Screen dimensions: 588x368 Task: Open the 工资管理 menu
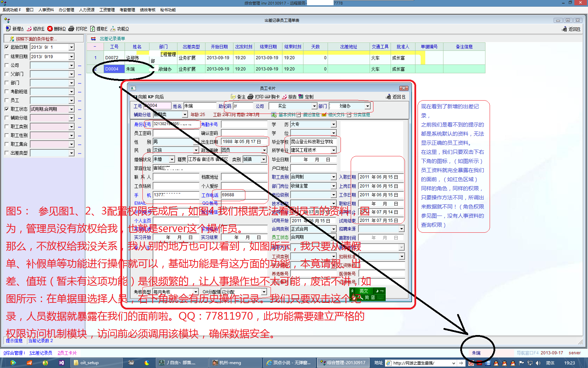coord(107,10)
